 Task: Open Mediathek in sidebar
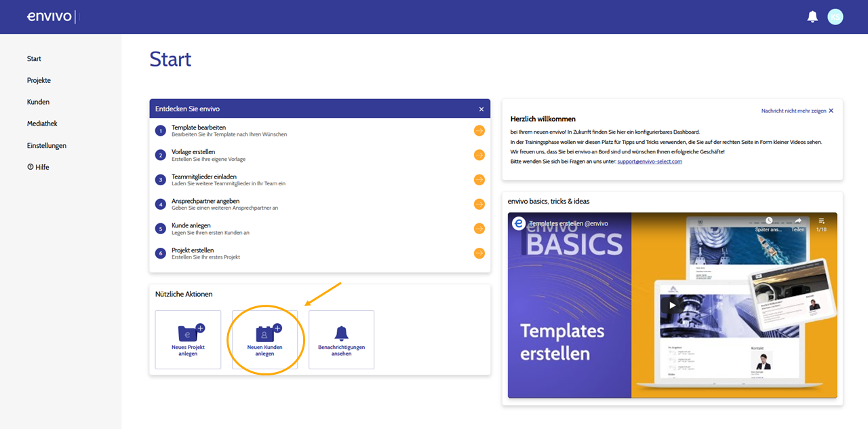click(x=42, y=124)
